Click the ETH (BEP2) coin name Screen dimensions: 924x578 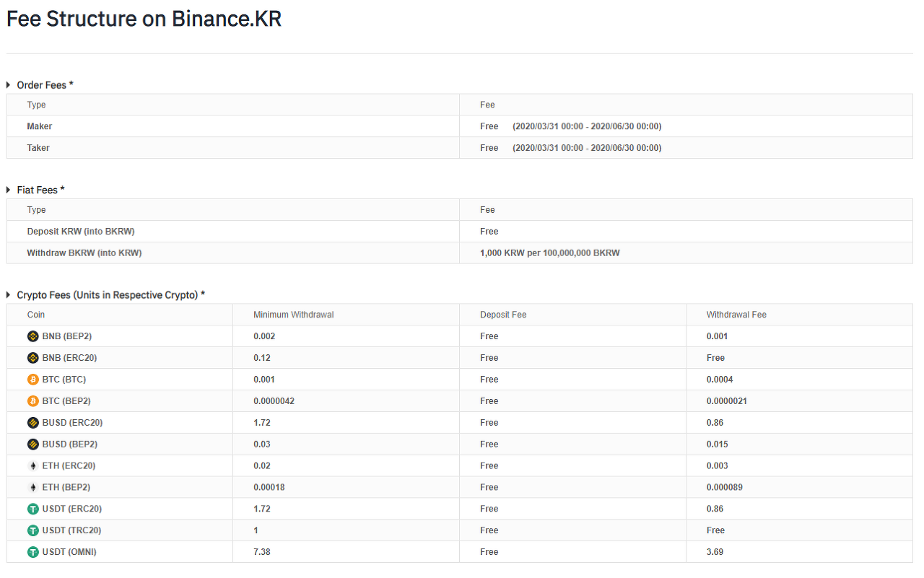66,488
